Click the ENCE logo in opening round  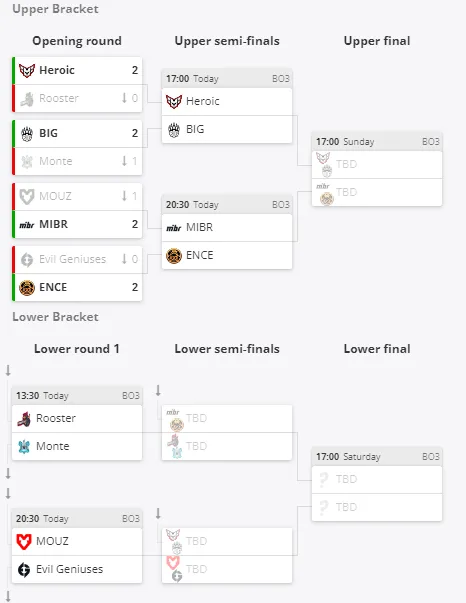[x=27, y=287]
